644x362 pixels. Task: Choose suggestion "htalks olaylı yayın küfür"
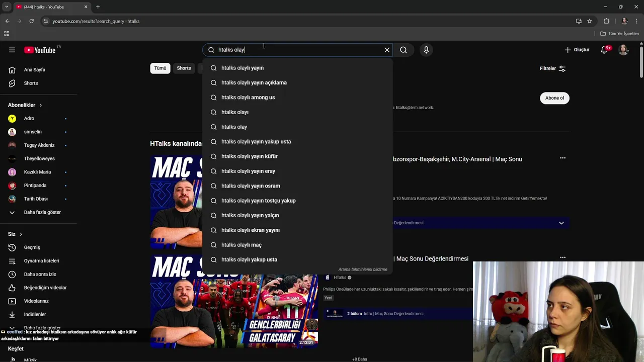pyautogui.click(x=297, y=156)
